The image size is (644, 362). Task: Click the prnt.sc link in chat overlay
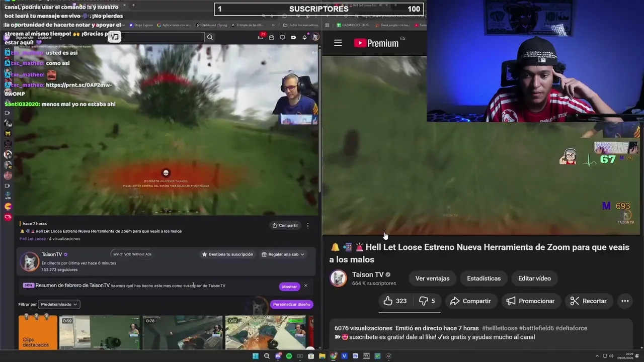click(58, 89)
